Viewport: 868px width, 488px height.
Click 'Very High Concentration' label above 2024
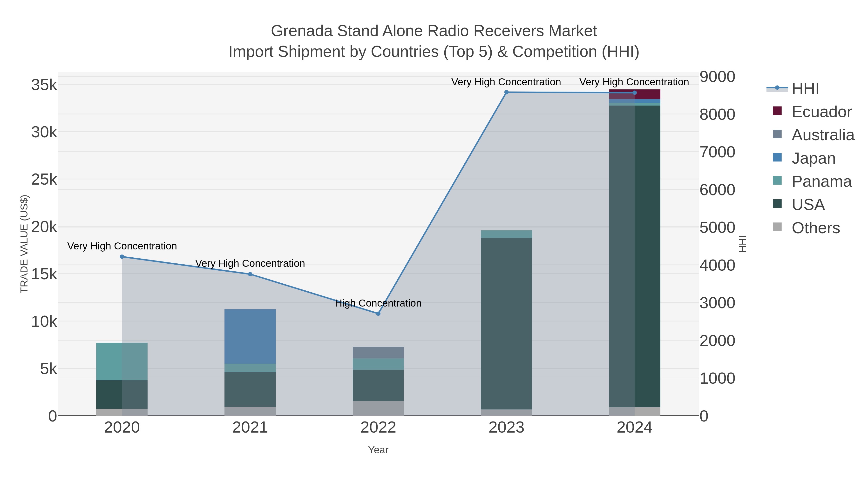pyautogui.click(x=634, y=82)
